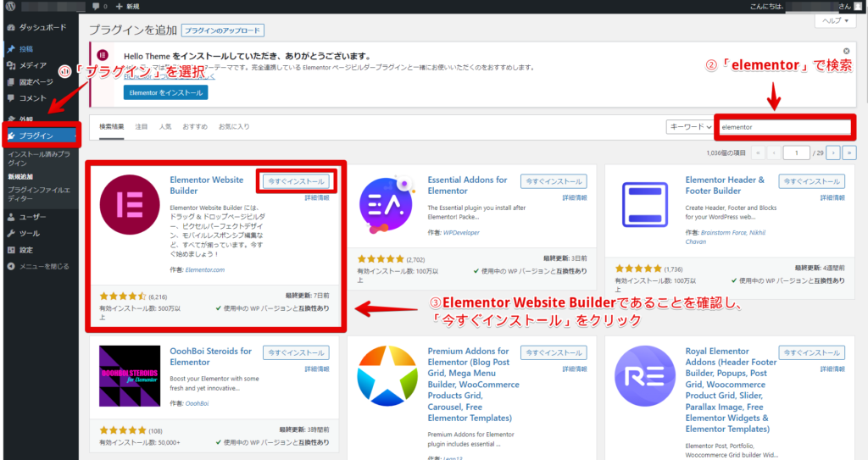This screenshot has height=460, width=868.
Task: Click プラグインのアップロード button
Action: pyautogui.click(x=223, y=30)
